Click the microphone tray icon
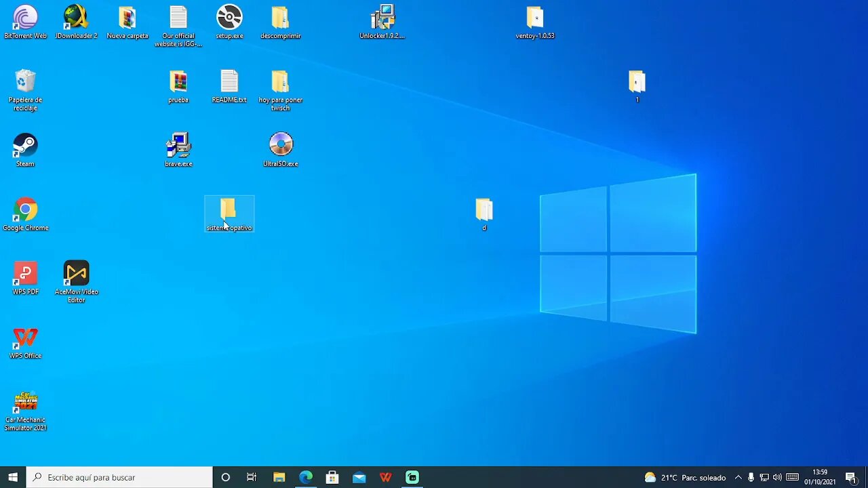Image resolution: width=868 pixels, height=488 pixels. click(751, 477)
